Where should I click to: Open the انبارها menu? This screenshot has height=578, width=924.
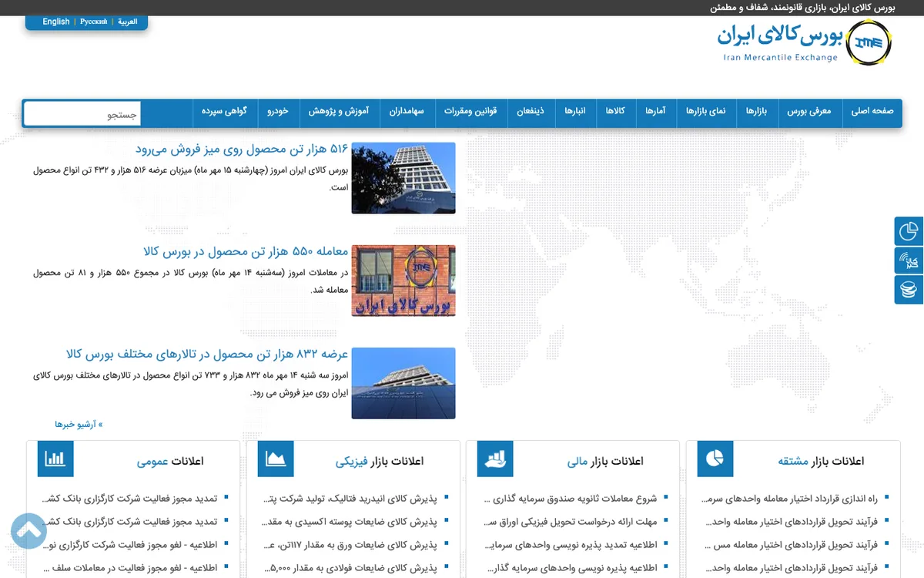coord(575,112)
